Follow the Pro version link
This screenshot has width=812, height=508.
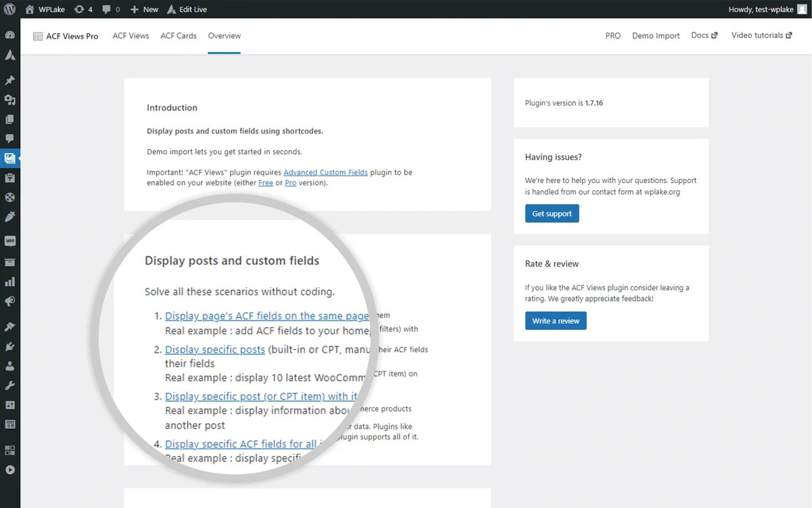click(290, 183)
